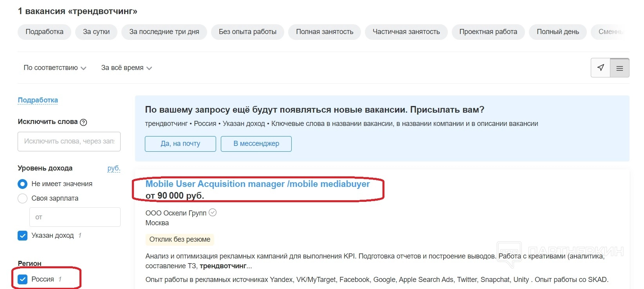The image size is (644, 289).
Task: Toggle the Россия region checkbox
Action: coord(23,279)
